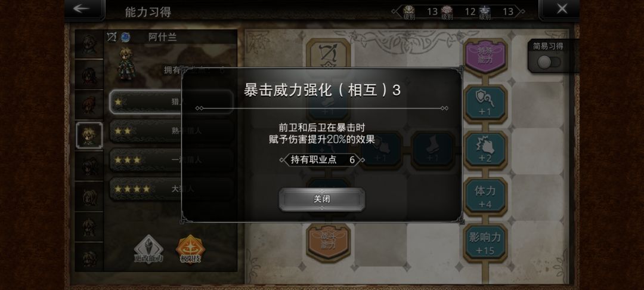Choose the highlighted blonde character portrait

(x=89, y=135)
